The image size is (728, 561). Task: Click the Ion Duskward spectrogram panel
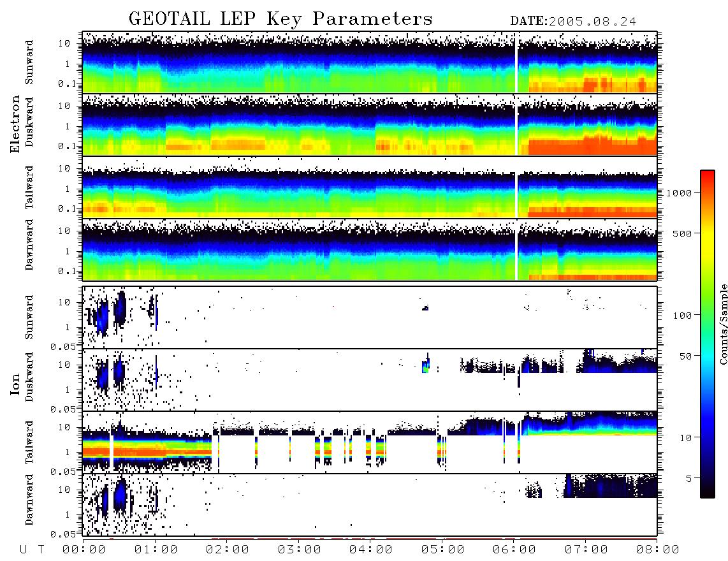370,380
